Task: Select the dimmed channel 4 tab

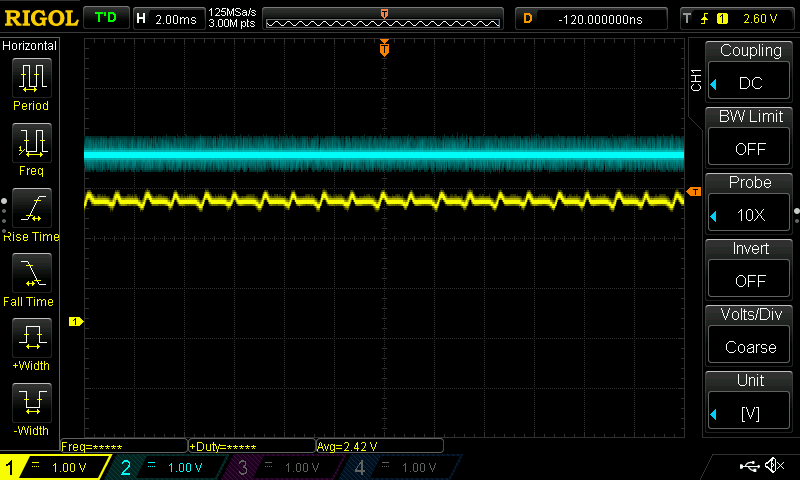Action: 403,467
